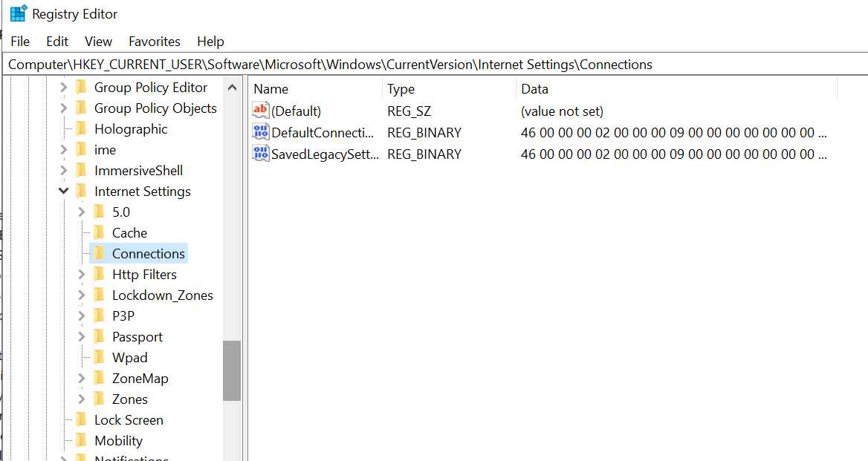Screen dimensions: 868x461
Task: Click the P3P folder icon
Action: coord(99,315)
